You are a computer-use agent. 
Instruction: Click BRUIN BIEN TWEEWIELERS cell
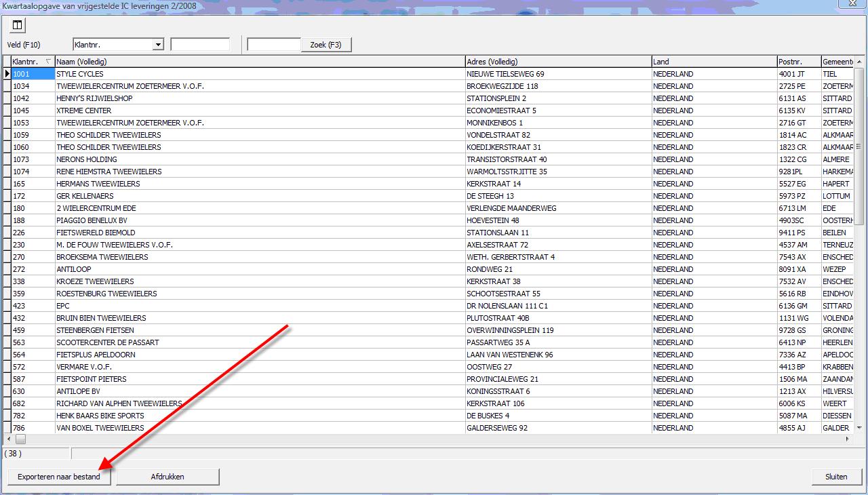point(260,318)
